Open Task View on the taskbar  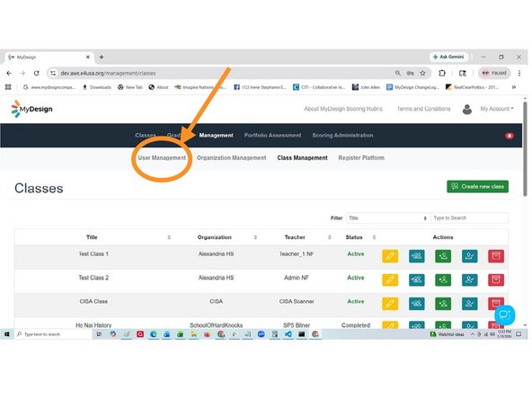[x=99, y=334]
